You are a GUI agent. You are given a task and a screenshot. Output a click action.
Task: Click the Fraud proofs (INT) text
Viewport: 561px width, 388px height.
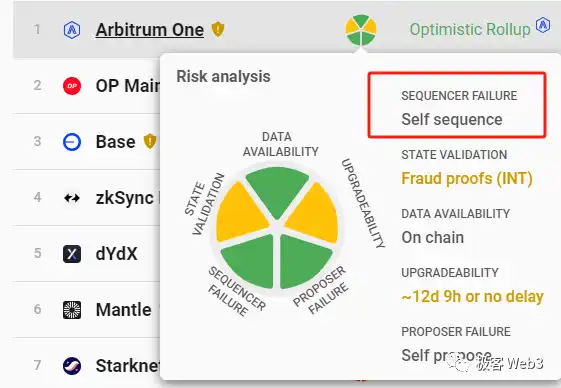click(x=467, y=178)
